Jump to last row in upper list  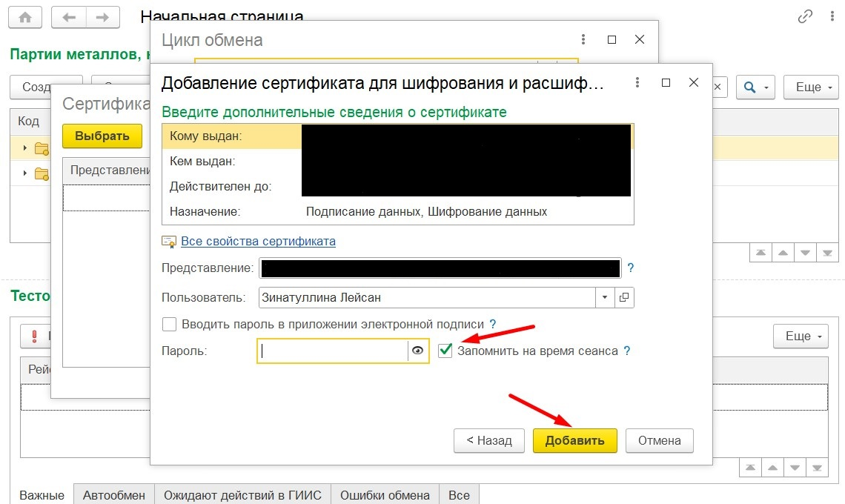point(827,253)
